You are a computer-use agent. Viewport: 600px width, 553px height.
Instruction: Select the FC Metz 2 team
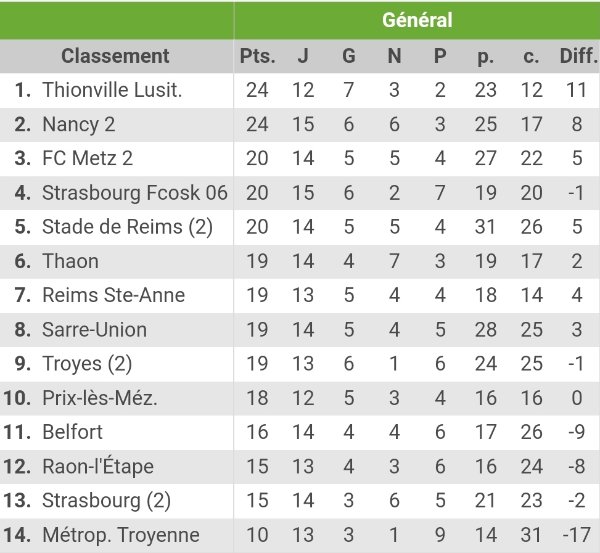pos(87,158)
